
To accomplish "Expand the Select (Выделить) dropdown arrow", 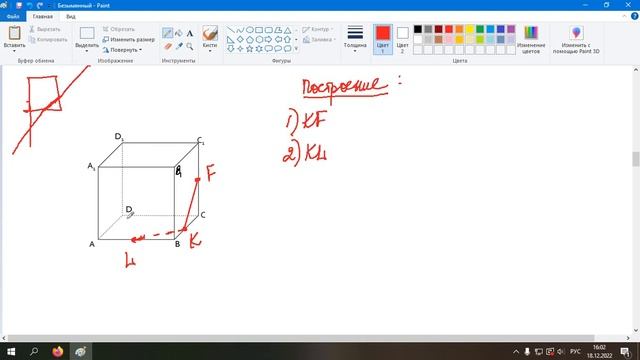I will pos(87,51).
